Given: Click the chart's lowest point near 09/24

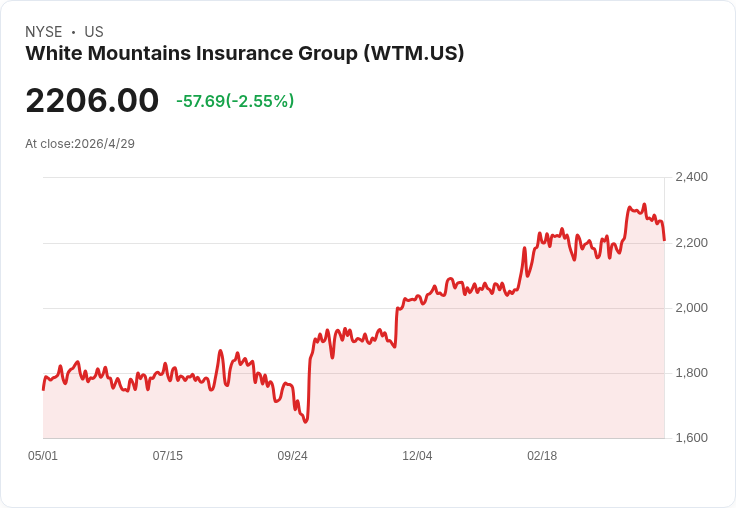Looking at the screenshot, I should coord(306,422).
